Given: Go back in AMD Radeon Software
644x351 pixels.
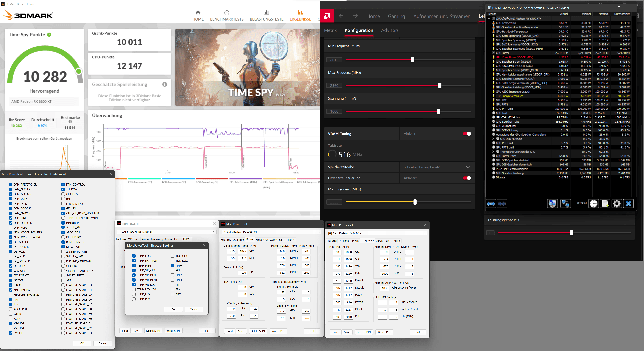Looking at the screenshot, I should coord(341,16).
